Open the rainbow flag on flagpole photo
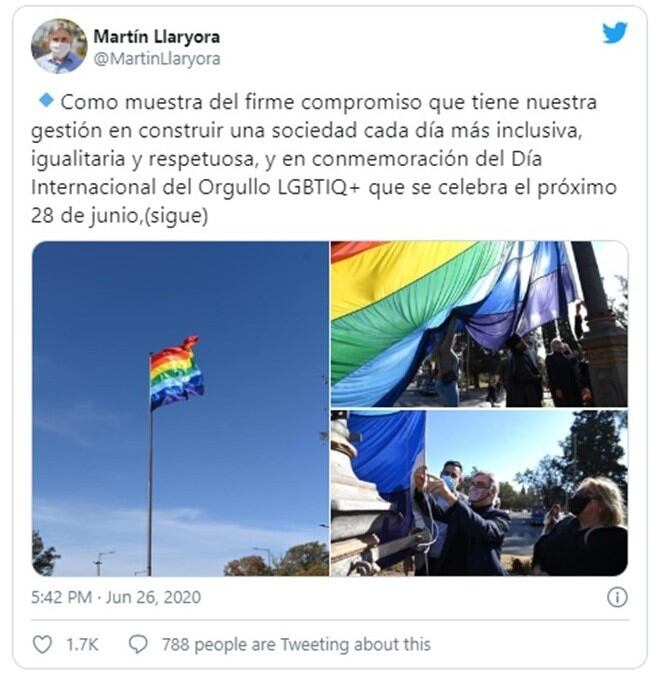 click(x=180, y=408)
